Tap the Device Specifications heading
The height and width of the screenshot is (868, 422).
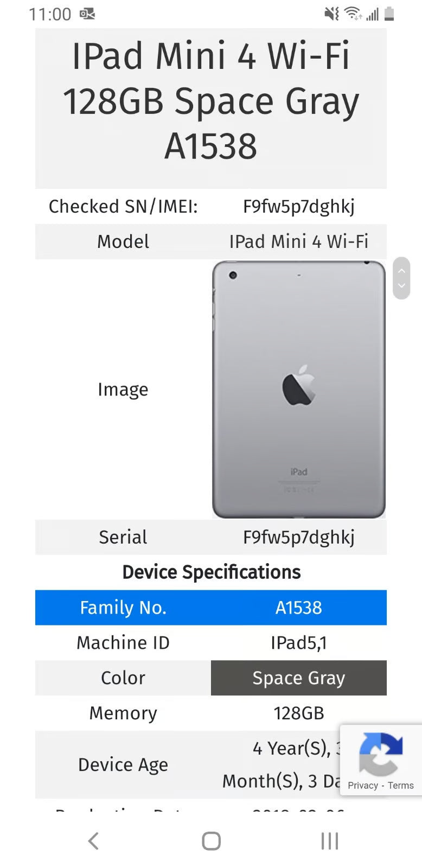(x=211, y=572)
